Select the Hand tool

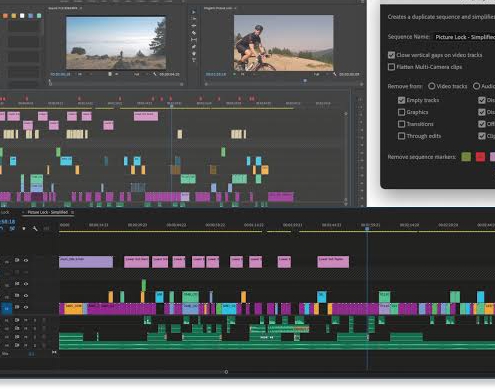pyautogui.click(x=194, y=53)
